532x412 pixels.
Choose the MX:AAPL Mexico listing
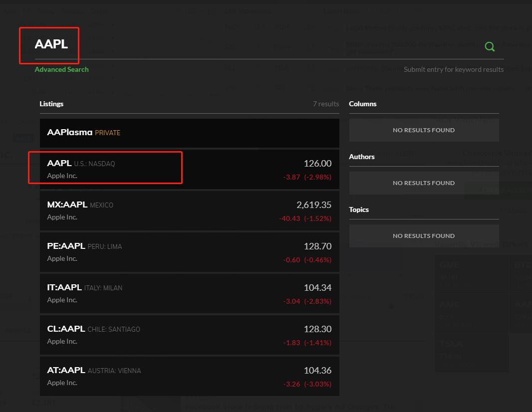[189, 210]
